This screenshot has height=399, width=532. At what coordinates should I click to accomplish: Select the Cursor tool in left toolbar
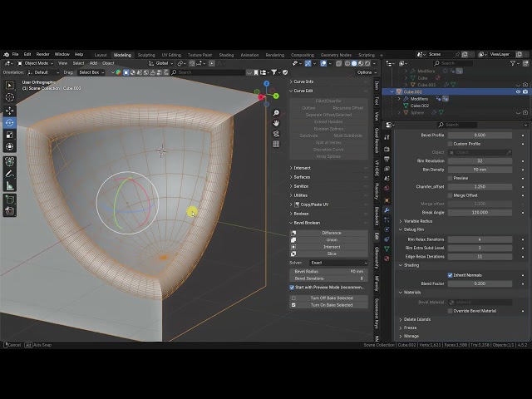(9, 97)
